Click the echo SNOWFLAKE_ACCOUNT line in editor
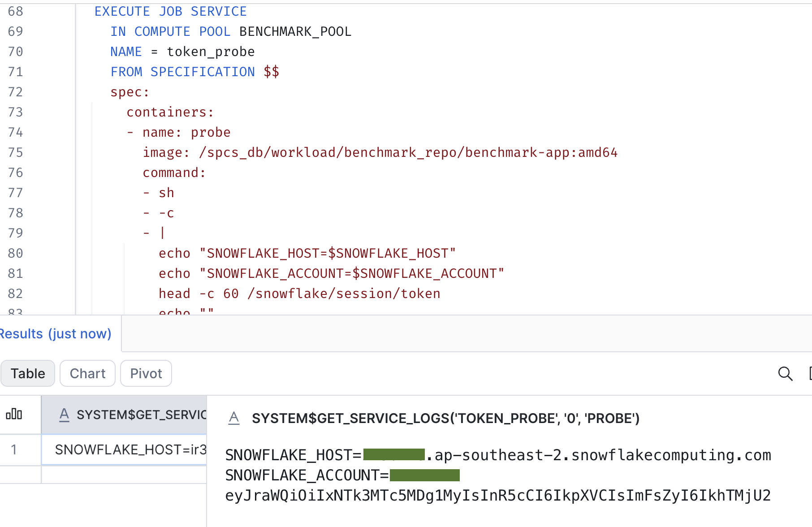The width and height of the screenshot is (812, 527). click(x=332, y=273)
